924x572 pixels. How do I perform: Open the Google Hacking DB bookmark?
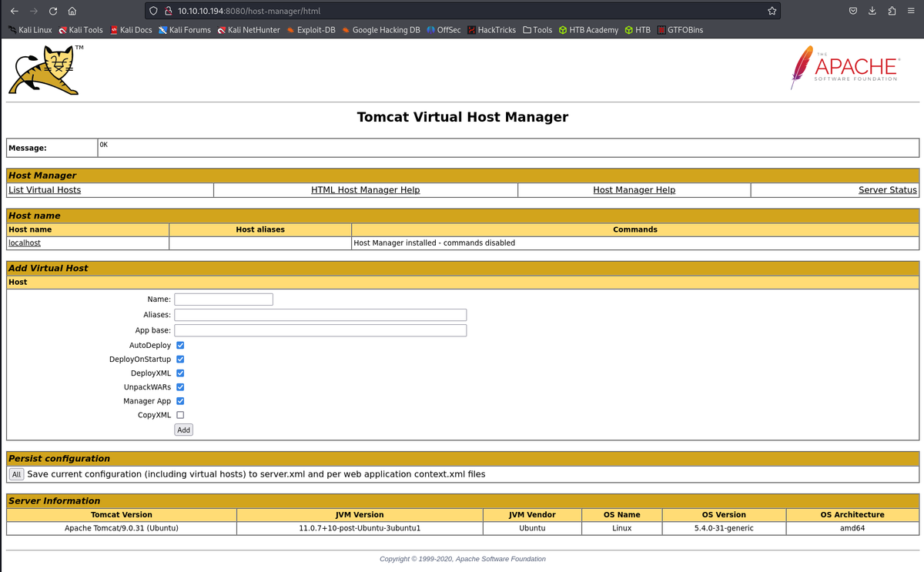click(381, 30)
